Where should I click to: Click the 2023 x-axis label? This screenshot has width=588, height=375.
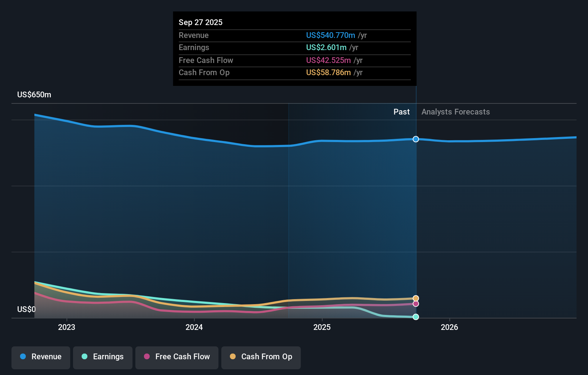pyautogui.click(x=67, y=327)
